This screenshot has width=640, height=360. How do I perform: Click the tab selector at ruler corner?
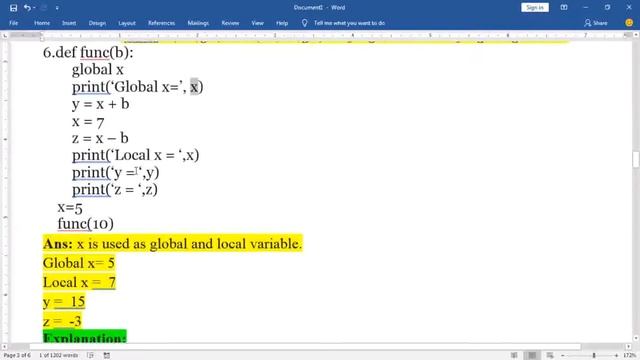(x=5, y=36)
